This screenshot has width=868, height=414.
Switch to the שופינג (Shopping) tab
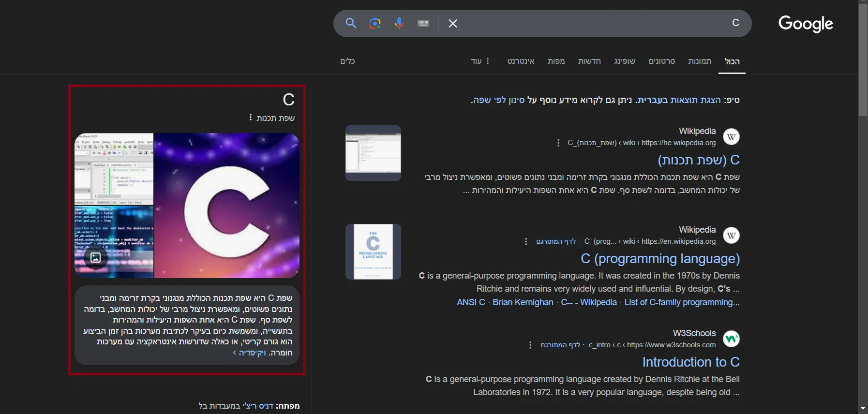point(625,61)
